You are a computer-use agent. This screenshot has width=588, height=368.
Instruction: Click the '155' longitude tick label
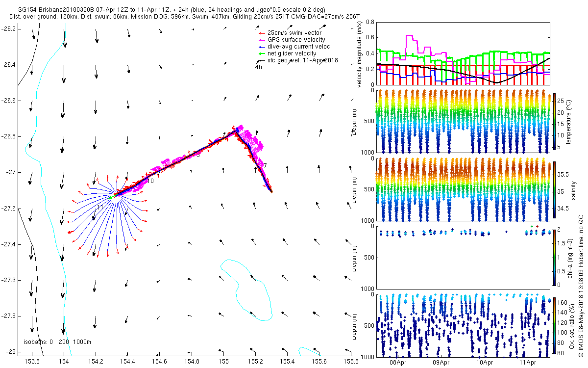pos(224,362)
